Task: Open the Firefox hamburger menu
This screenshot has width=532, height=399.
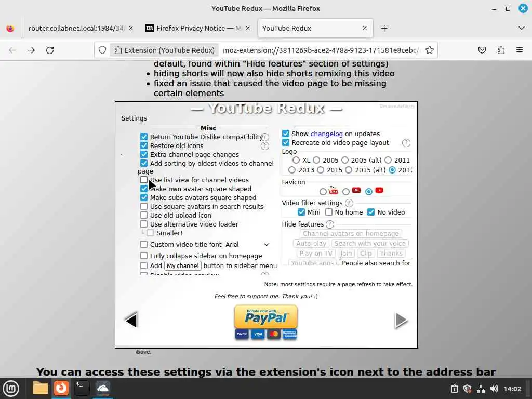Action: point(520,50)
